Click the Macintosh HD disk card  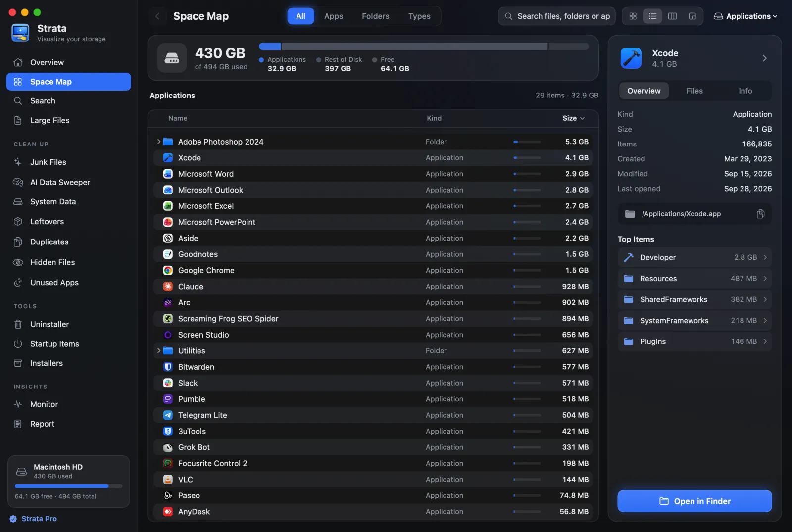(68, 482)
